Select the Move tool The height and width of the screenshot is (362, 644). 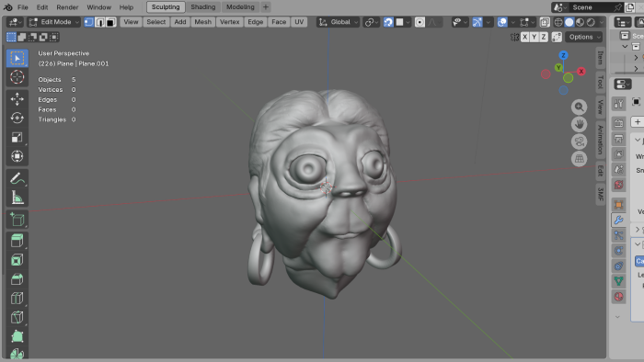click(17, 99)
